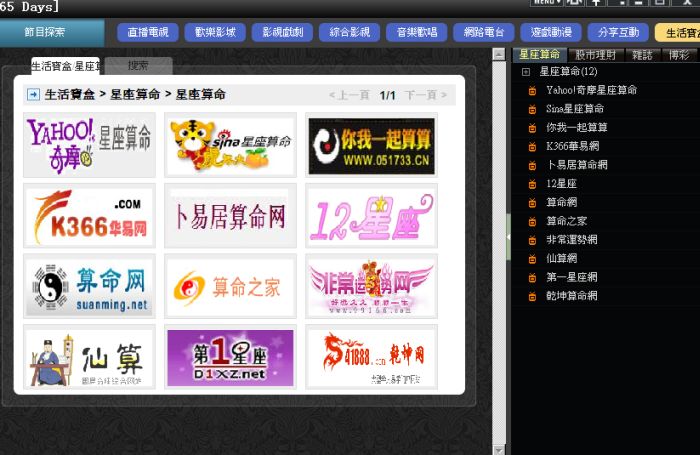This screenshot has width=700, height=455.
Task: Go to next page with 下一頁
Action: [426, 95]
